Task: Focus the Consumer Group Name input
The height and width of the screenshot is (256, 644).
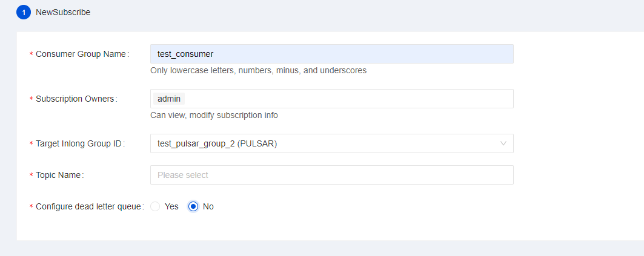Action: (331, 54)
